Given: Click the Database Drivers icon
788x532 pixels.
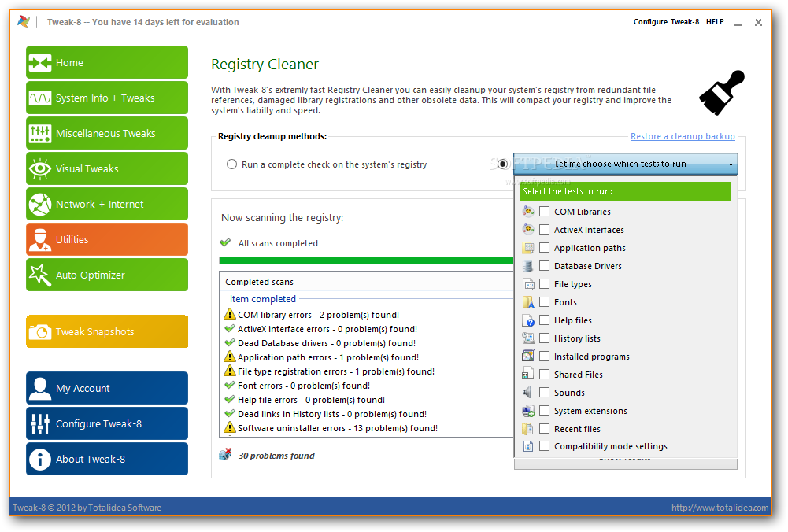Looking at the screenshot, I should [x=528, y=266].
